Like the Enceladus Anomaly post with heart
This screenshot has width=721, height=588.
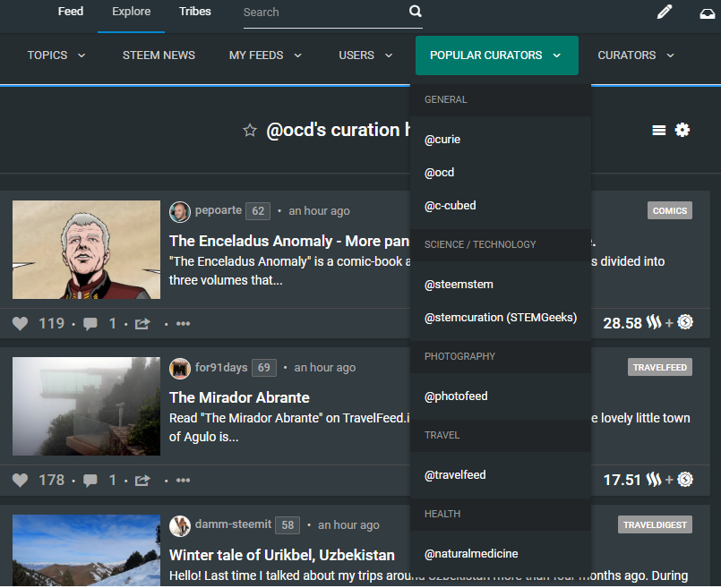[21, 323]
